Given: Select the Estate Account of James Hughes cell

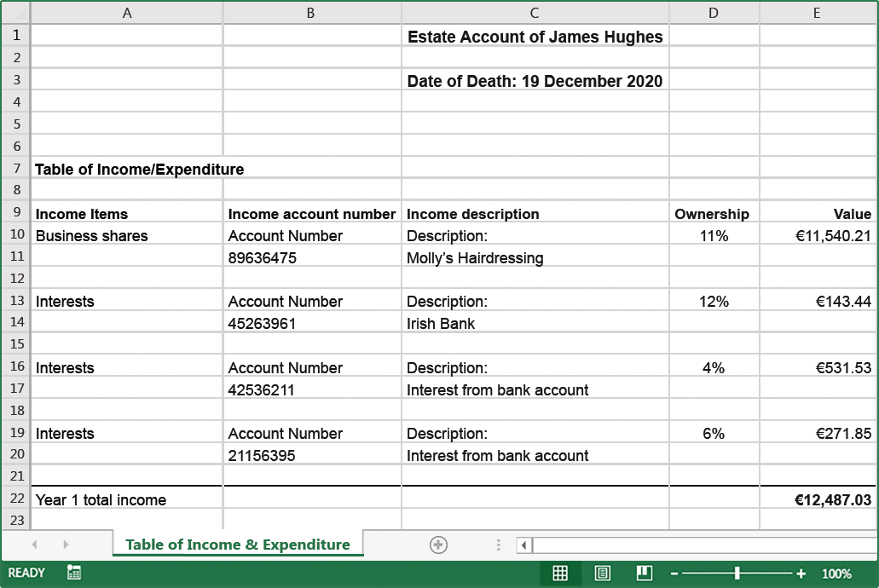Looking at the screenshot, I should pyautogui.click(x=535, y=37).
